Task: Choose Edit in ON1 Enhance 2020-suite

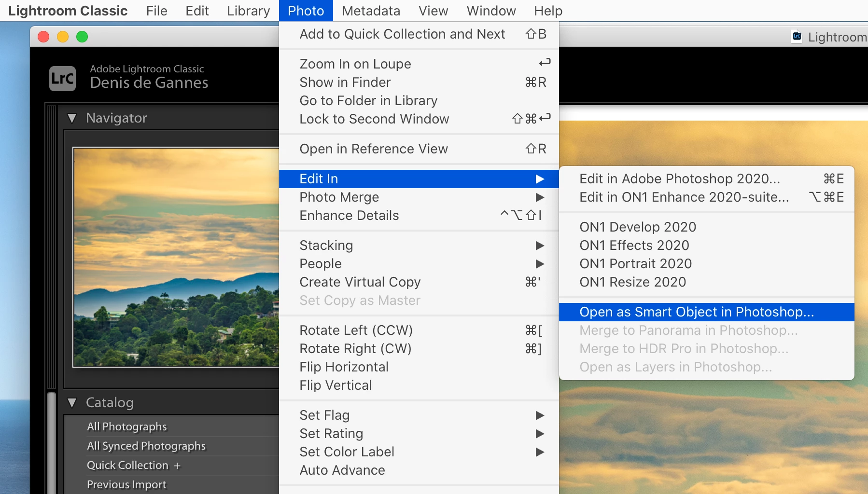Action: pos(707,197)
